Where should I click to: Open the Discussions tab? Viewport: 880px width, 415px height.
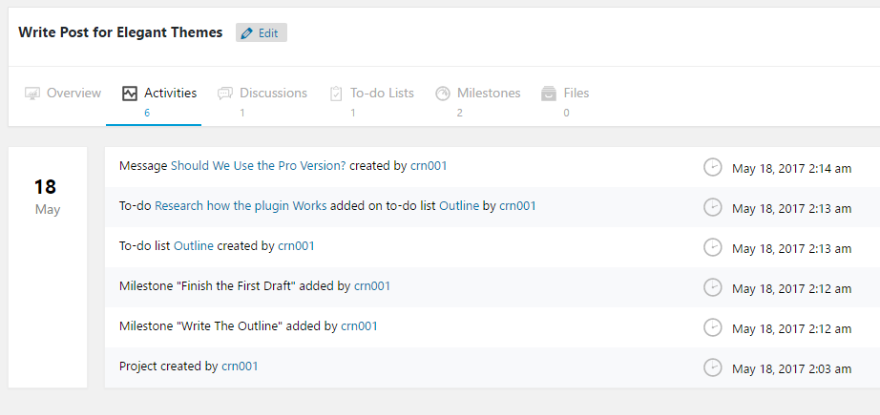pos(273,93)
